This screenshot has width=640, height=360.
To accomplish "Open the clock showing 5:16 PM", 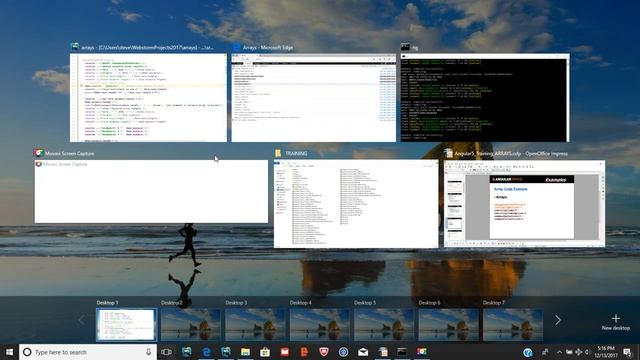I will 606,352.
